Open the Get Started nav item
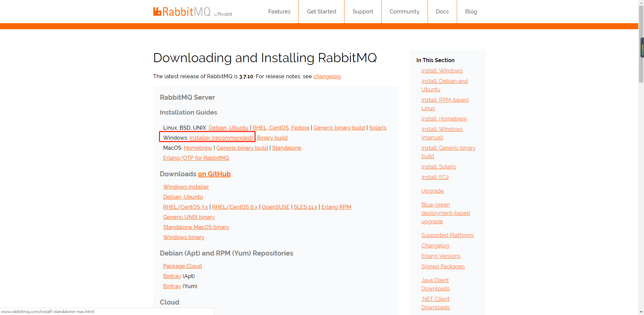644x315 pixels. [321, 11]
